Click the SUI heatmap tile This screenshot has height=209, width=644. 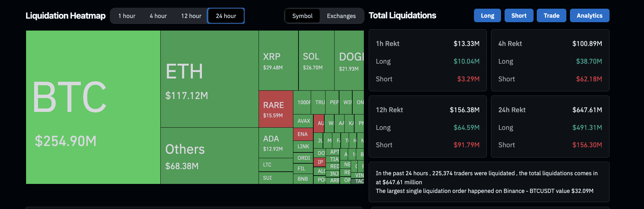276,178
